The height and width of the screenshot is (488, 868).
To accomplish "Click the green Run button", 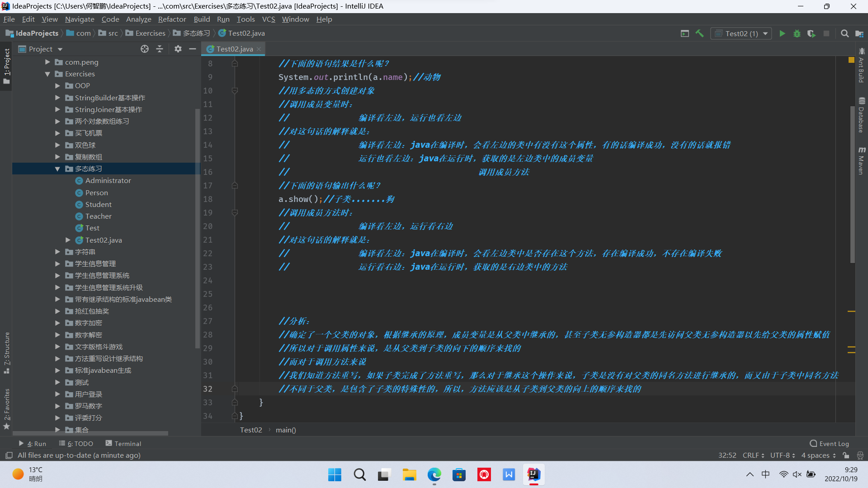I will point(782,33).
